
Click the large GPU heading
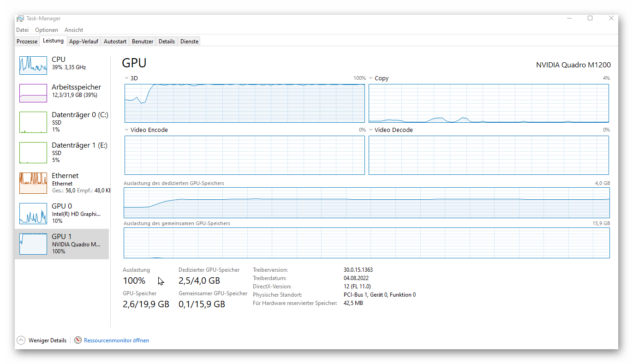pos(134,64)
